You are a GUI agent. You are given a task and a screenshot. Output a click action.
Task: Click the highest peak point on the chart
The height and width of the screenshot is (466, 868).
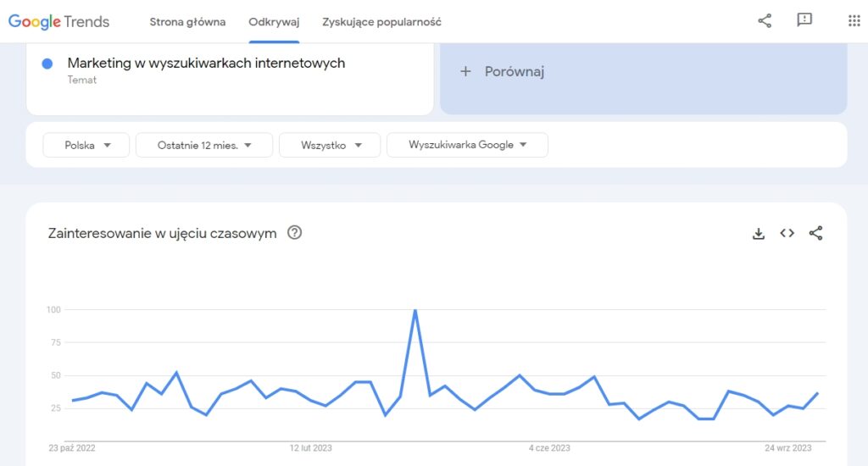point(415,310)
